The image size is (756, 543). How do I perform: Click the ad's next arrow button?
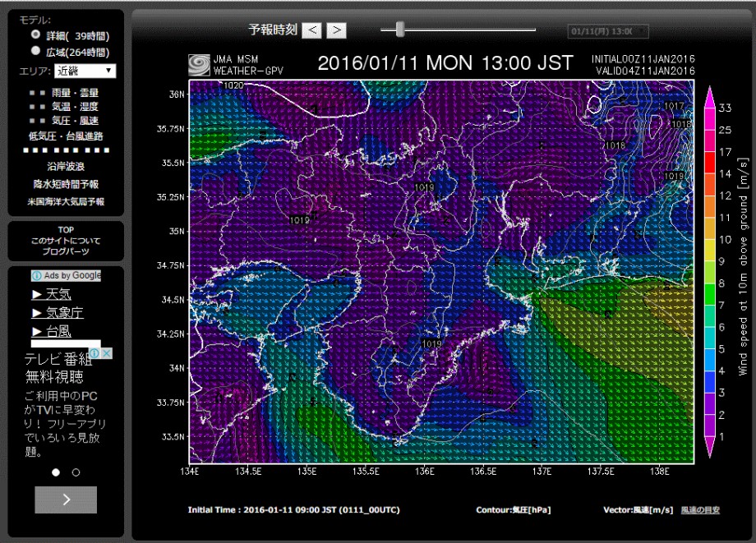coord(66,499)
